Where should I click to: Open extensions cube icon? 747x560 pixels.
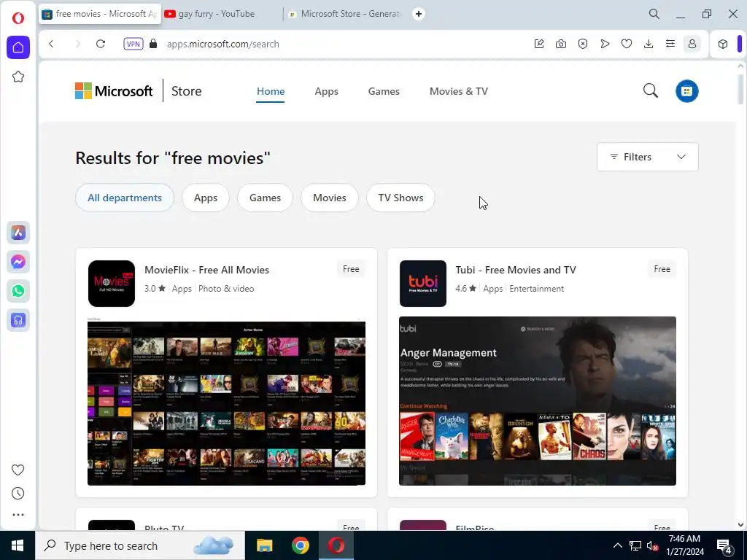coord(723,44)
